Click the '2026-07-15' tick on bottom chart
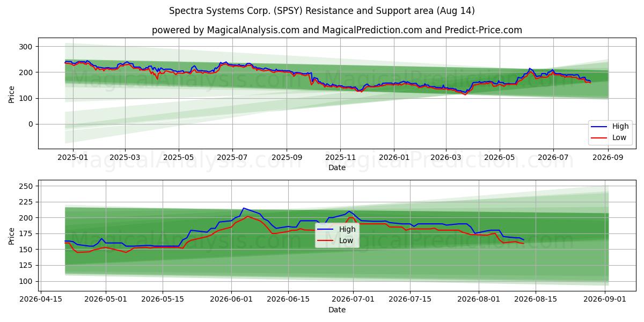 [x=410, y=299]
